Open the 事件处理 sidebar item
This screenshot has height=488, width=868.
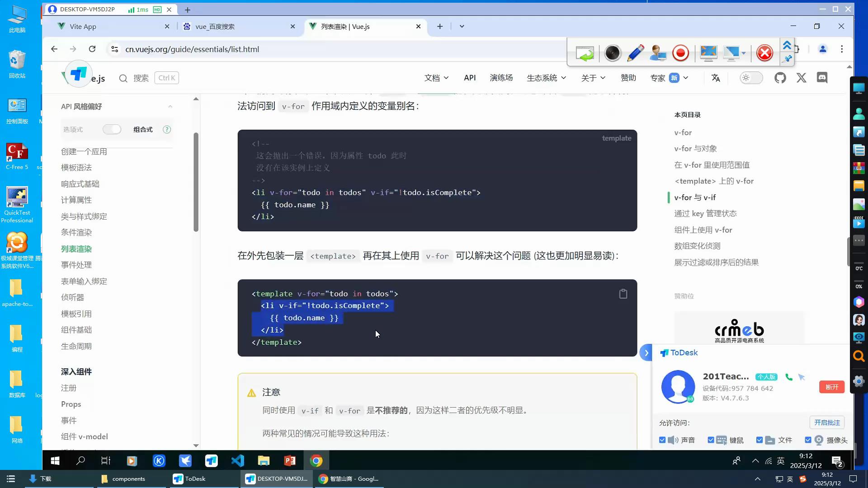[x=76, y=265]
